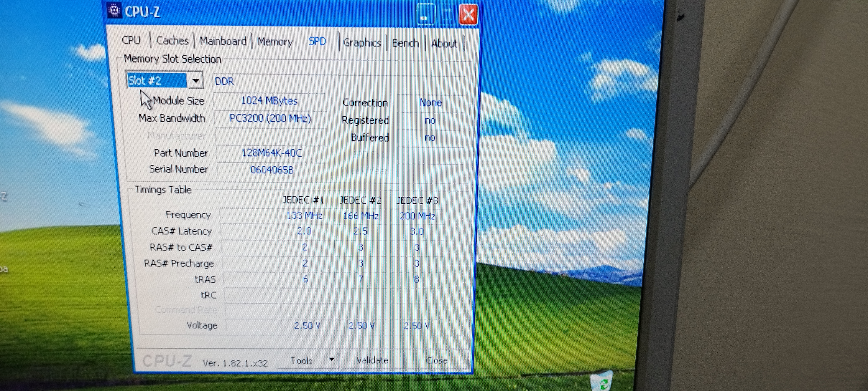Viewport: 868px width, 391px height.
Task: Go to the Memory tab
Action: 275,42
